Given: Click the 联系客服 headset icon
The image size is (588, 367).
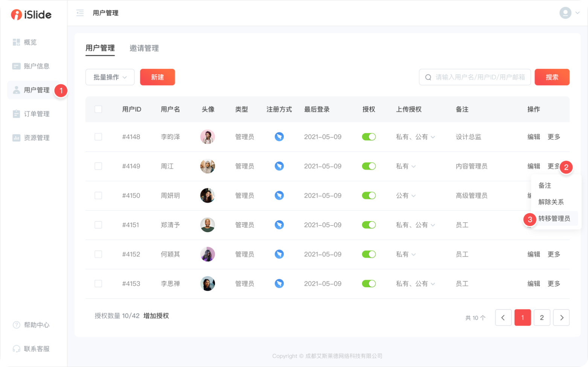Looking at the screenshot, I should (17, 349).
